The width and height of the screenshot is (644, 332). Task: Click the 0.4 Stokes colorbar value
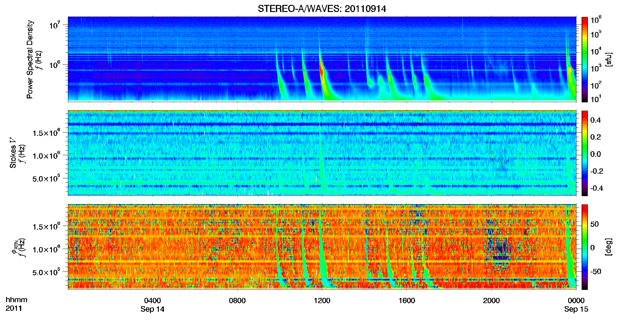click(595, 120)
